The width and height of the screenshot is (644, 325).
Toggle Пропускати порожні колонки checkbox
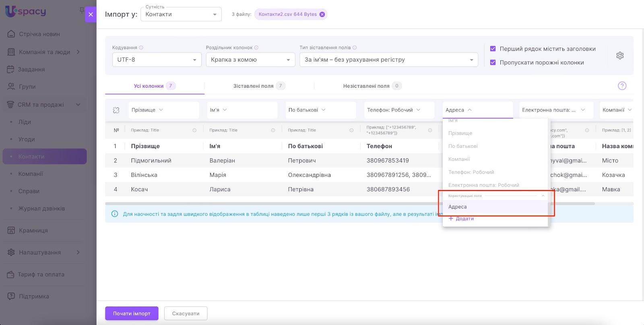click(x=493, y=62)
